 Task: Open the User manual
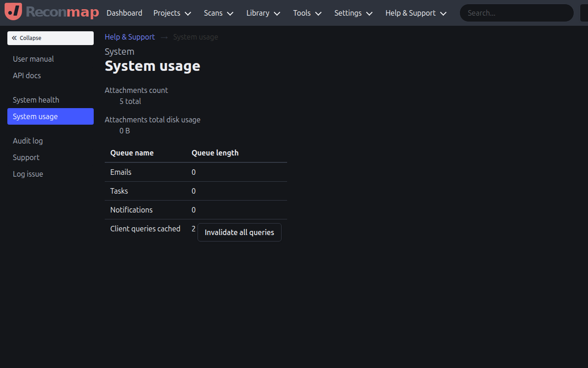[x=33, y=59]
